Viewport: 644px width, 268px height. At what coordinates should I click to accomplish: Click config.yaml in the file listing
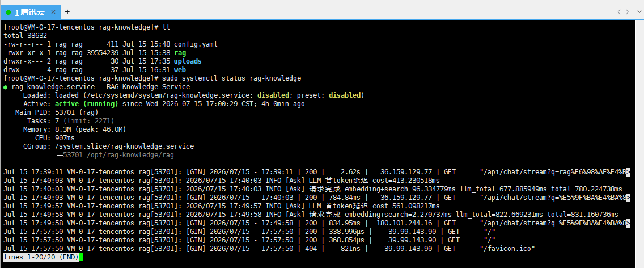point(196,44)
